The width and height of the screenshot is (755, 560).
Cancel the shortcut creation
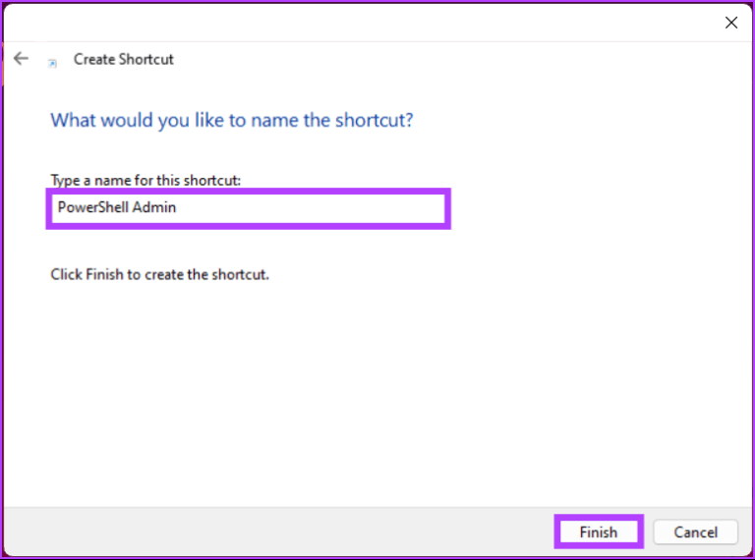click(695, 532)
